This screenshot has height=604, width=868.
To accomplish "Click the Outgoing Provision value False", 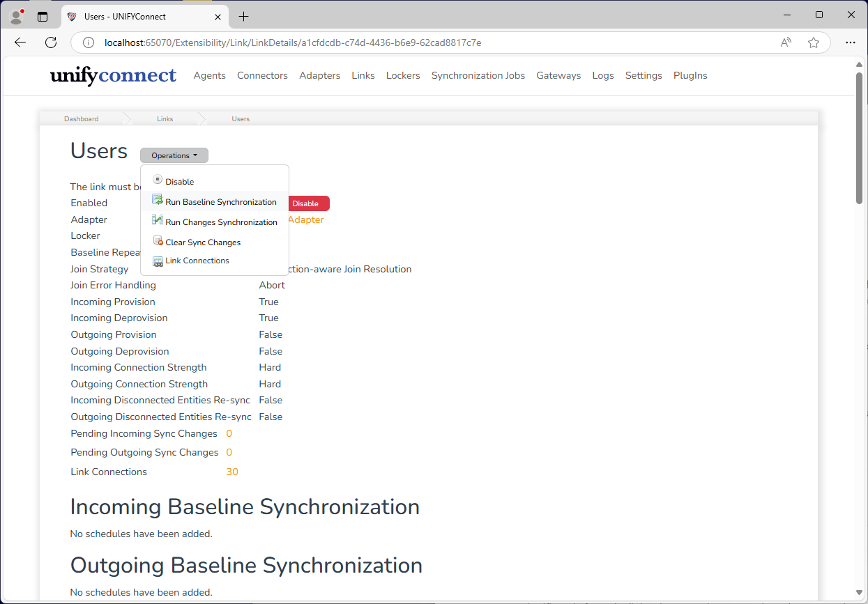I will pos(271,334).
